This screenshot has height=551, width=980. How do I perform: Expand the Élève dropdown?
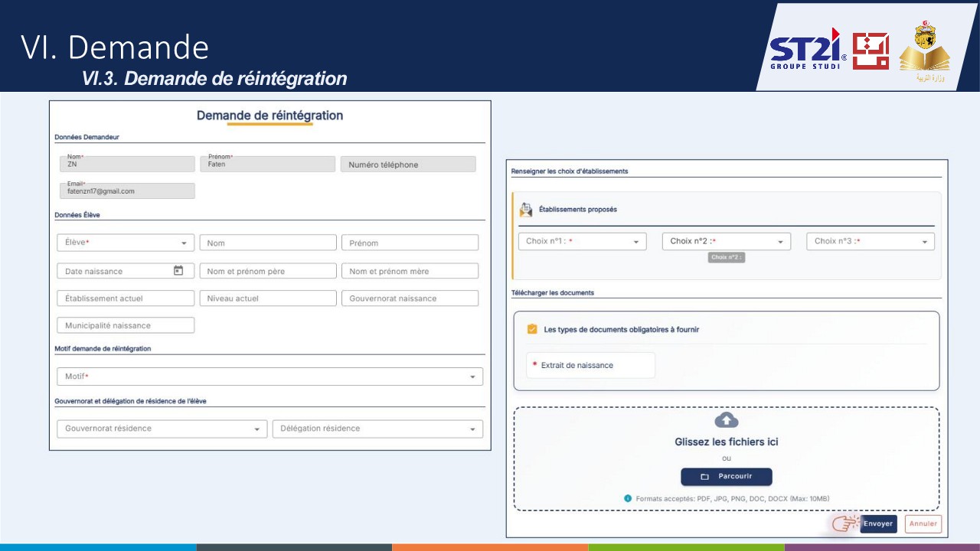point(126,243)
